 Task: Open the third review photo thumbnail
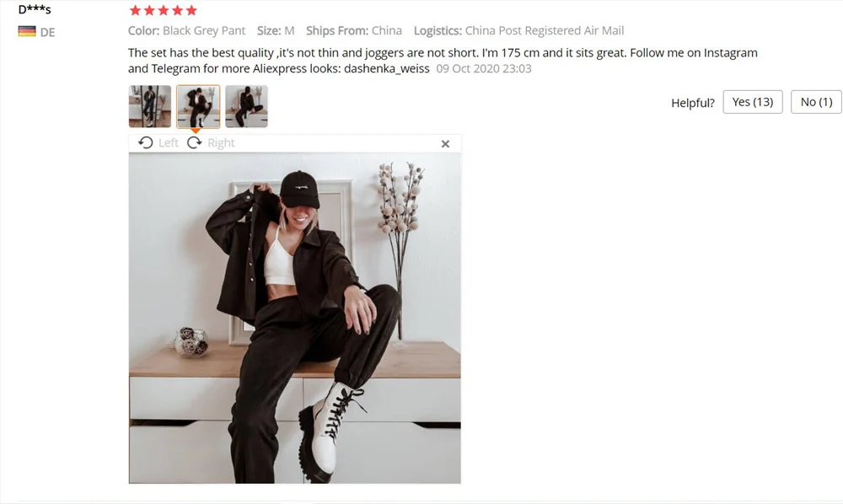247,106
